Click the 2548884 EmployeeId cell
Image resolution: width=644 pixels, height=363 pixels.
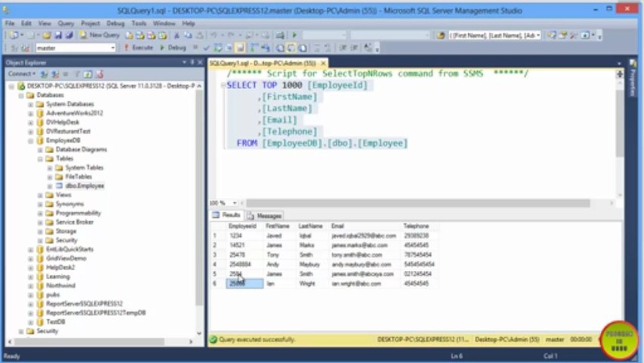pyautogui.click(x=244, y=265)
